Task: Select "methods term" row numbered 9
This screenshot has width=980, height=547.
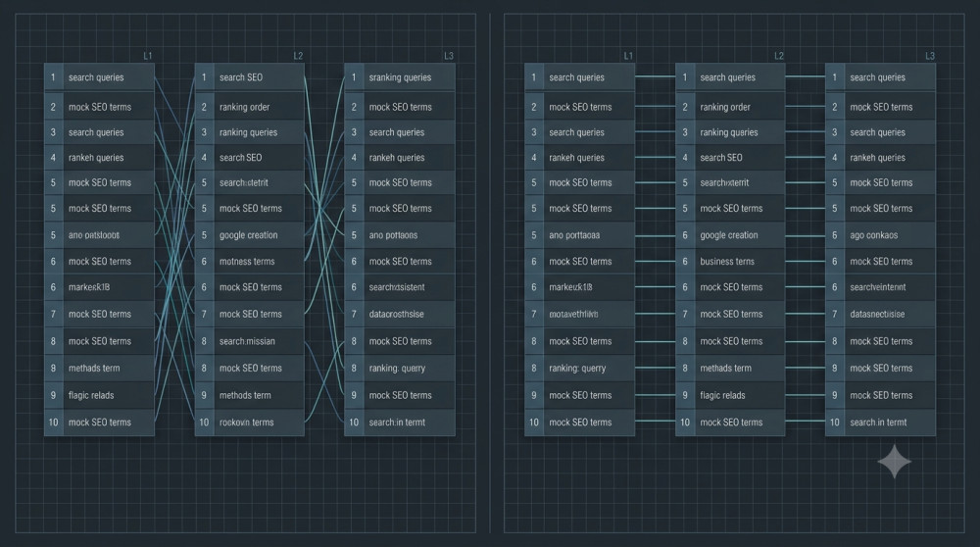Action: 249,395
